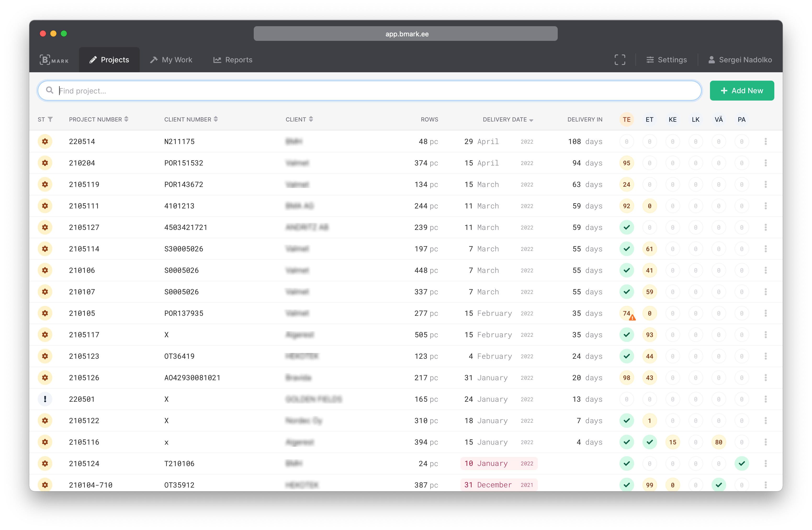Click the Add New button
The width and height of the screenshot is (812, 530).
click(x=742, y=91)
